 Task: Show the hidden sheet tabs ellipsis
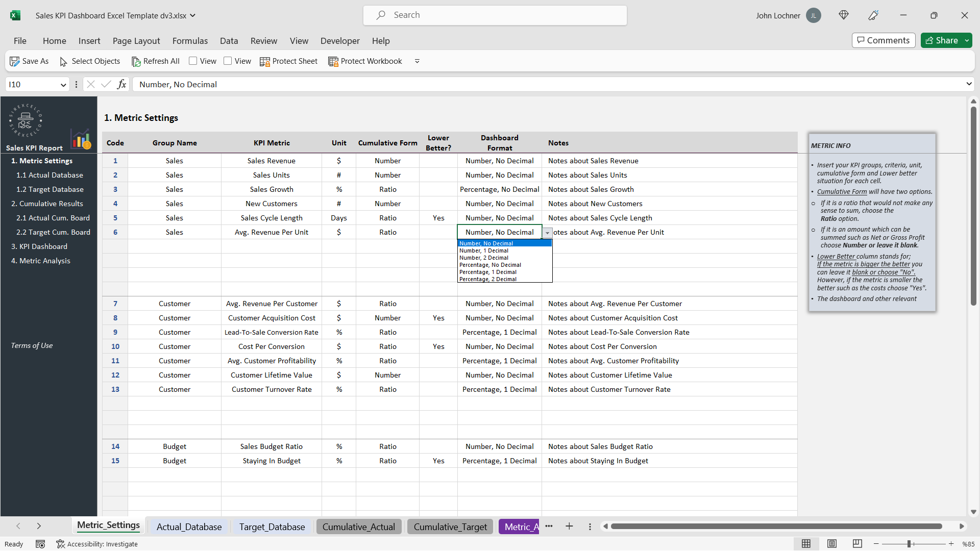(x=549, y=526)
